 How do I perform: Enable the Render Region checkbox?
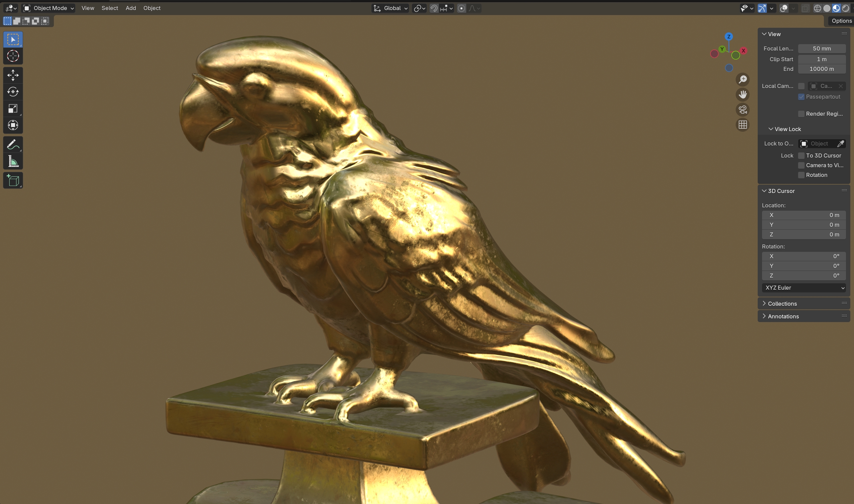(x=801, y=114)
